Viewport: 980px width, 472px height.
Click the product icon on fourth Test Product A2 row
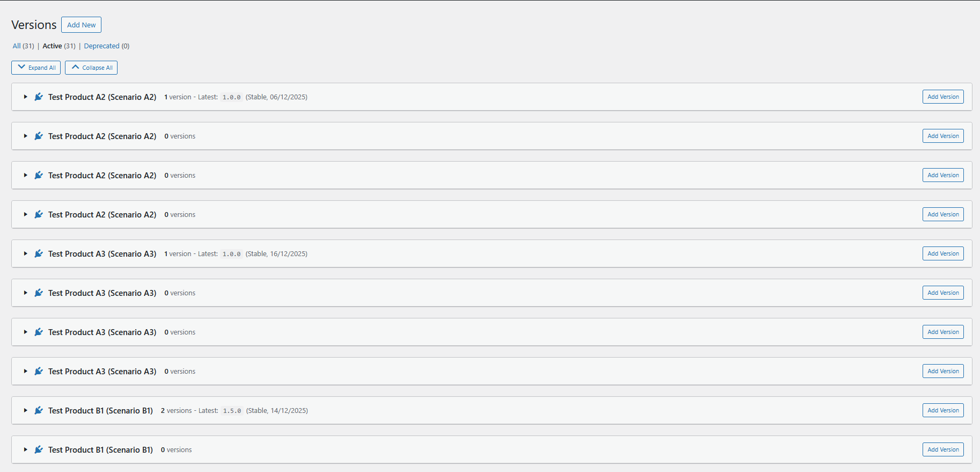coord(38,214)
